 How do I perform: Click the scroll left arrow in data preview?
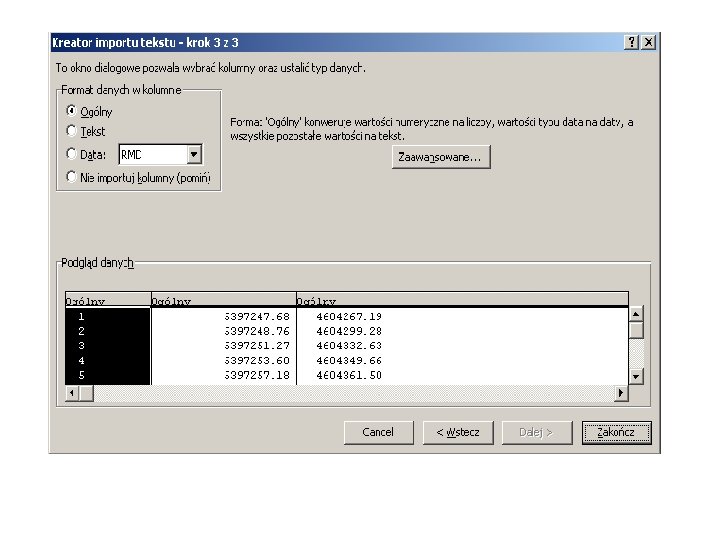coord(72,393)
